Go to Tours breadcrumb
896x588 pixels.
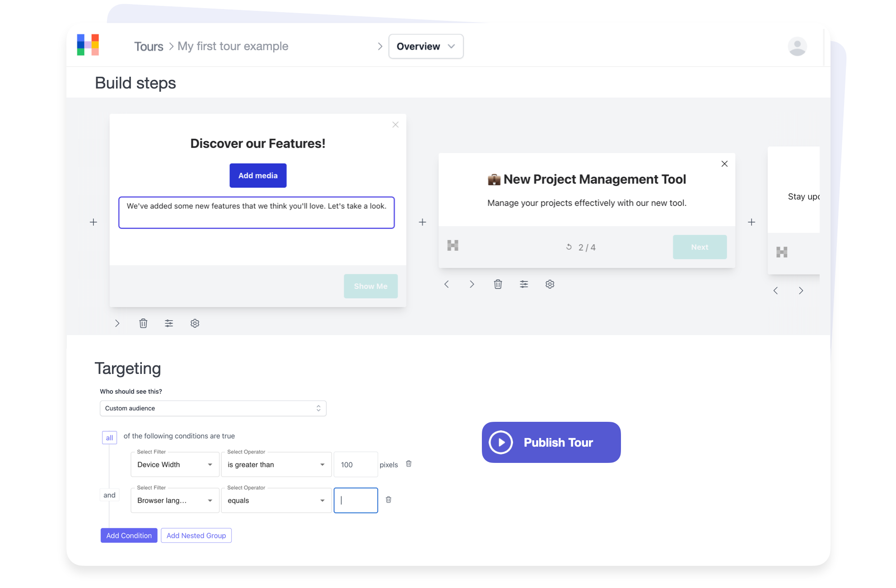[x=149, y=46]
